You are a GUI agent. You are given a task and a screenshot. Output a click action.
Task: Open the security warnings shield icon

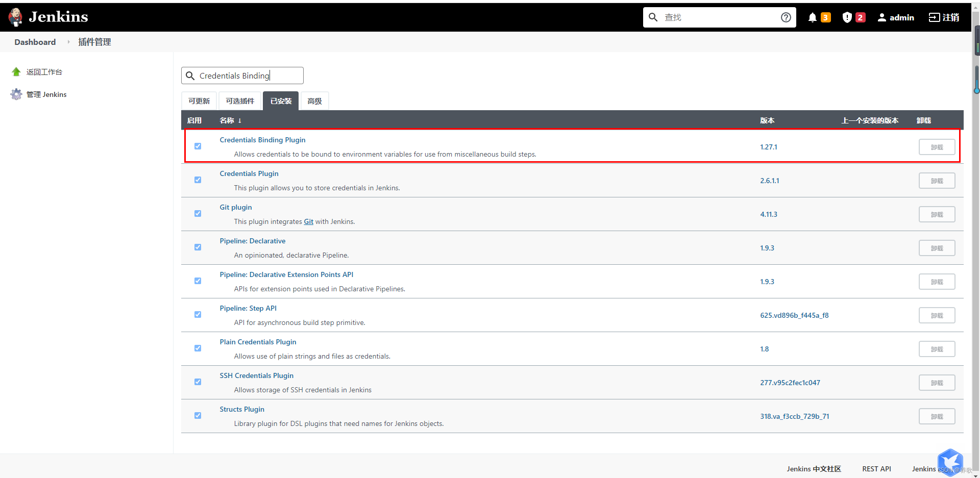(847, 17)
